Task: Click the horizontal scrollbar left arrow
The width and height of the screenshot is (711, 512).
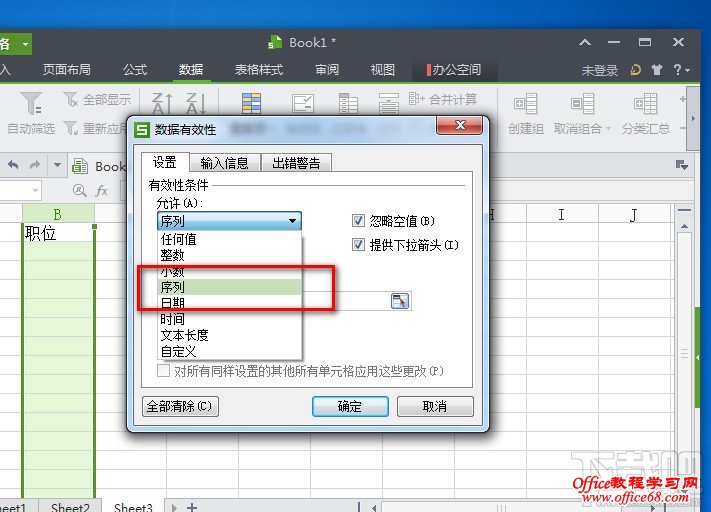Action: 374,507
